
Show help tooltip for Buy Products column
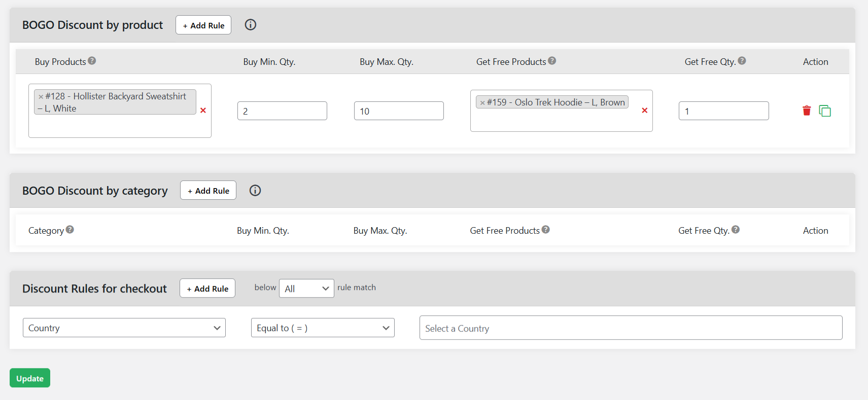click(92, 61)
